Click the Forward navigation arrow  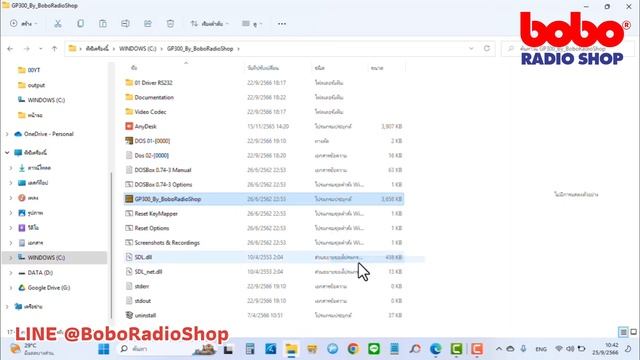tap(27, 49)
